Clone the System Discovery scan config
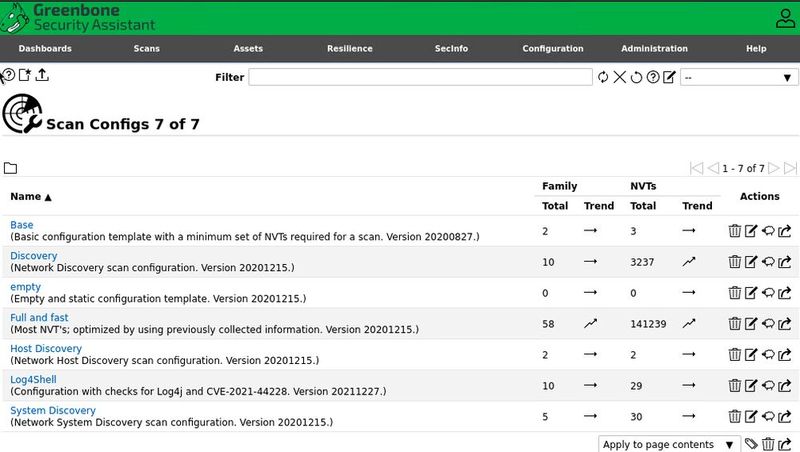 tap(768, 416)
